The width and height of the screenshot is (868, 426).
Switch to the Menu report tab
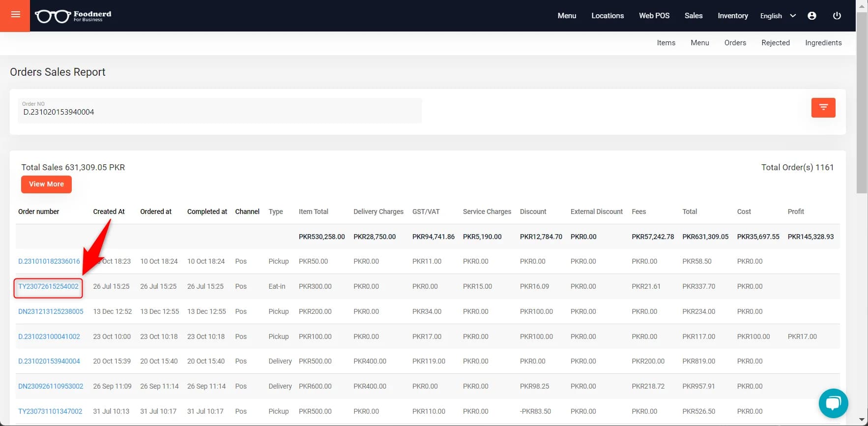[700, 43]
